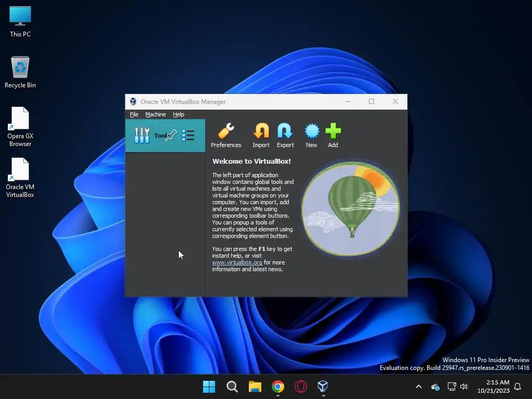The height and width of the screenshot is (399, 532).
Task: Open the Tools list menu icon
Action: coord(188,136)
